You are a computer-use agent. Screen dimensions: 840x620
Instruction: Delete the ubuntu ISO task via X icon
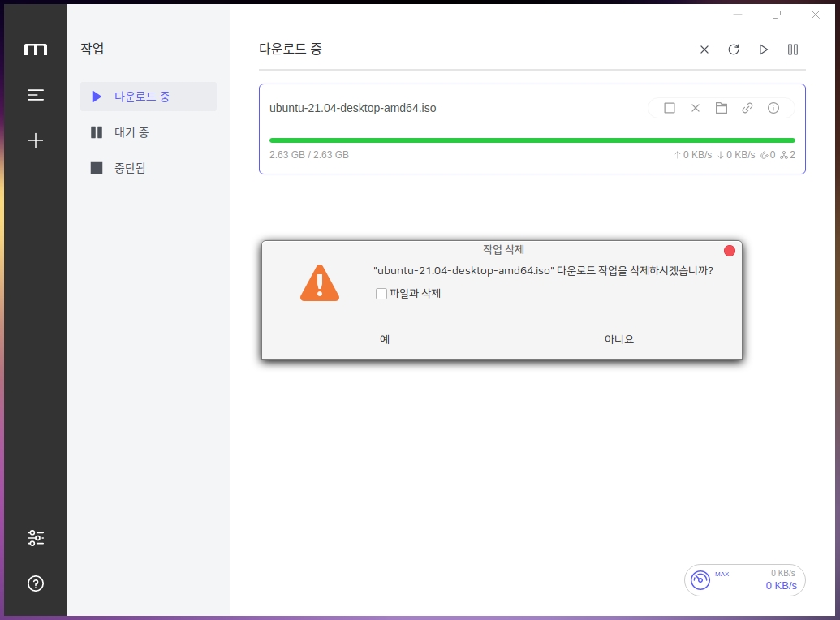tap(696, 108)
